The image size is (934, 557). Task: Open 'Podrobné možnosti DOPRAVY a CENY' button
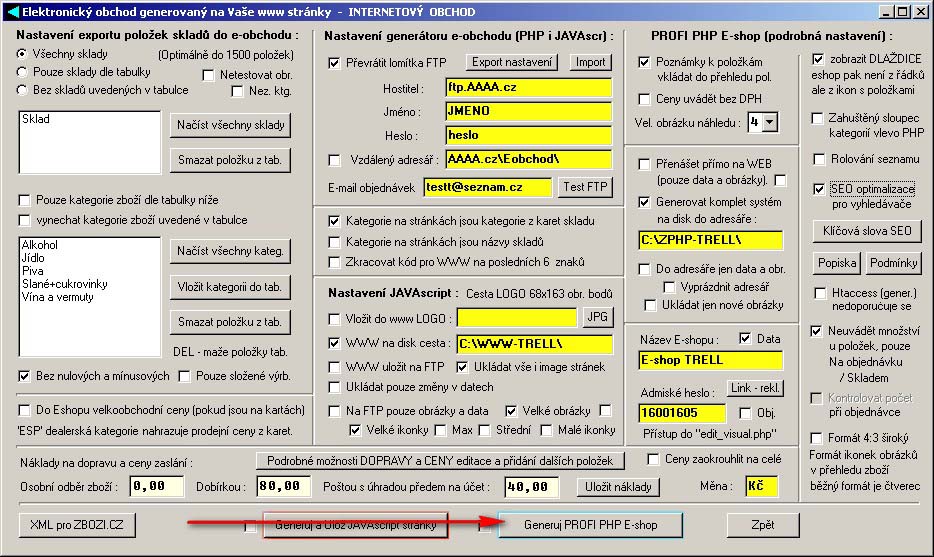coord(440,461)
